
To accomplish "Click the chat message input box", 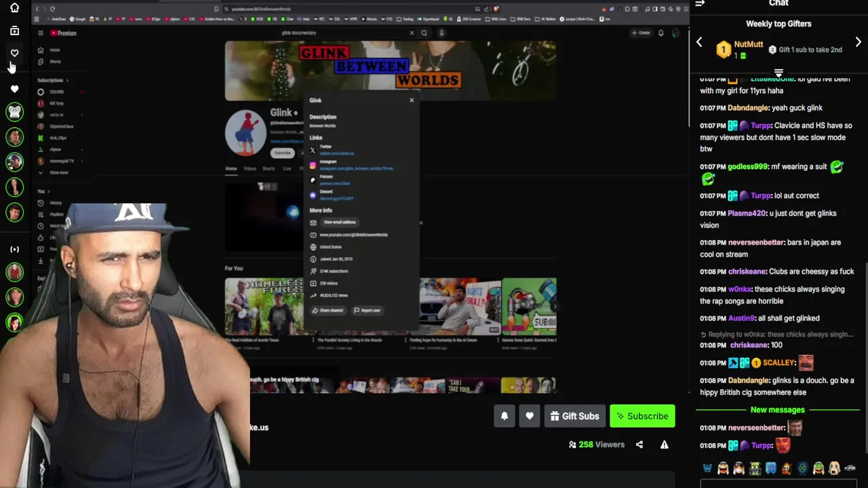I will pos(778,484).
